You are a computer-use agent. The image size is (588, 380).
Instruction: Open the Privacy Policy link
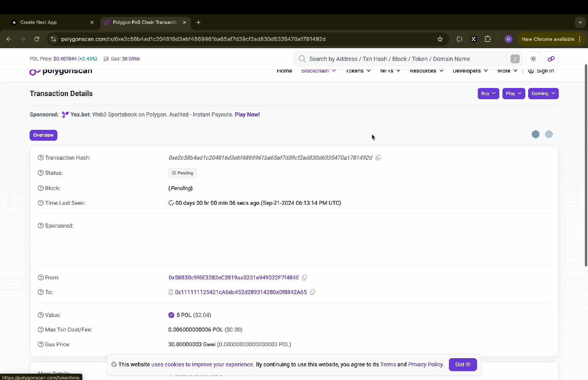click(425, 365)
